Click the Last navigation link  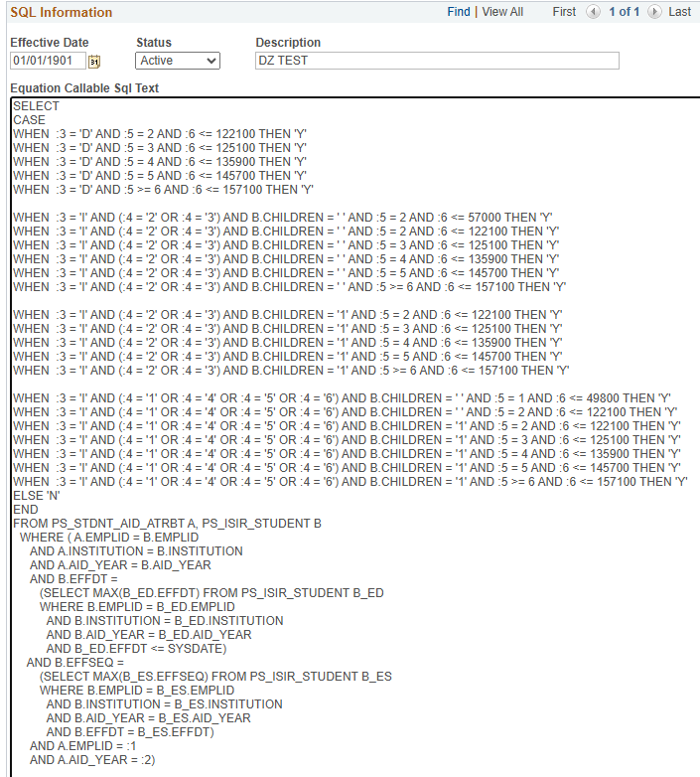(x=679, y=11)
